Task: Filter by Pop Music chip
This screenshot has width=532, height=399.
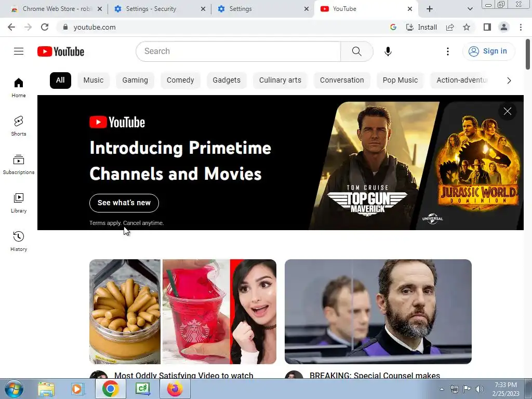Action: [x=400, y=81]
